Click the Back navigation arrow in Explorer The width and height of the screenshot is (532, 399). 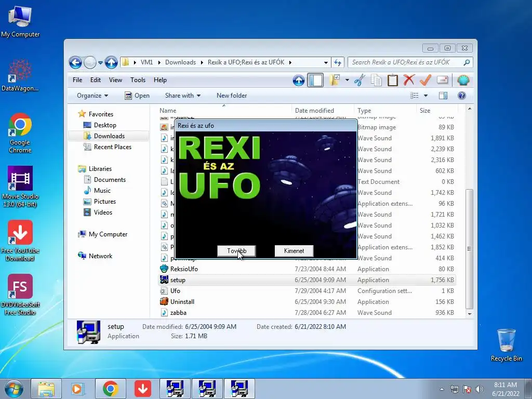coord(75,62)
